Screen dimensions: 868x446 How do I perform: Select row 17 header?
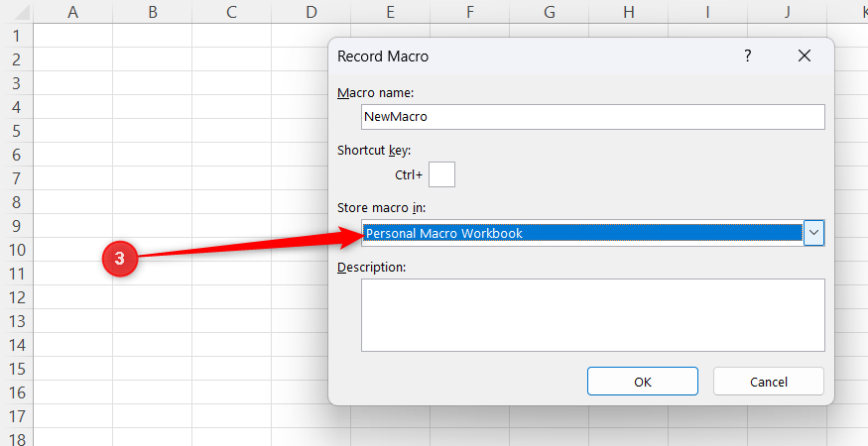click(17, 416)
